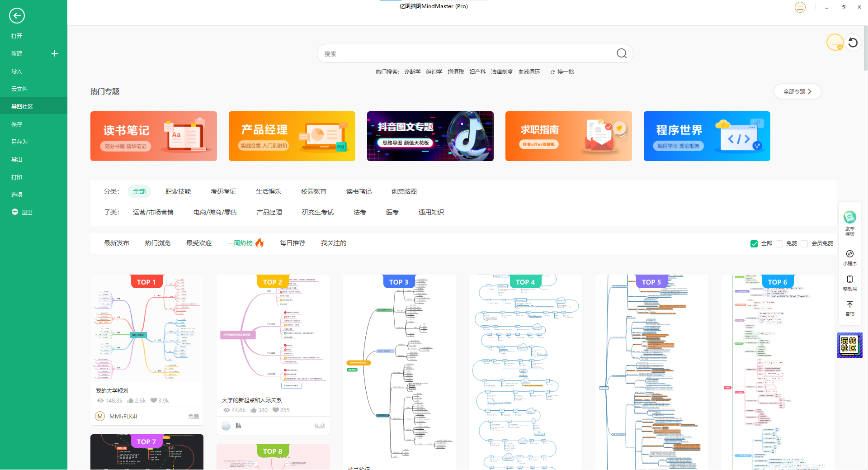868x470 pixels.
Task: Select the 创意脑图 category
Action: [404, 191]
